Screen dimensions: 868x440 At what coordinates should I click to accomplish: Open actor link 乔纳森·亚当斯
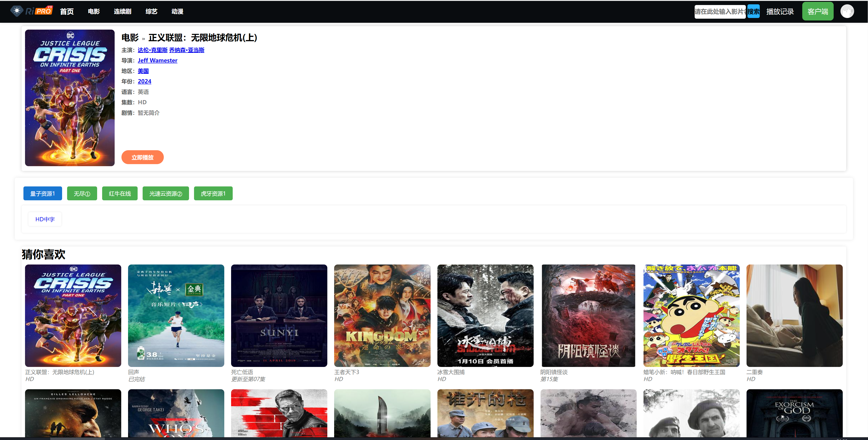pyautogui.click(x=187, y=50)
